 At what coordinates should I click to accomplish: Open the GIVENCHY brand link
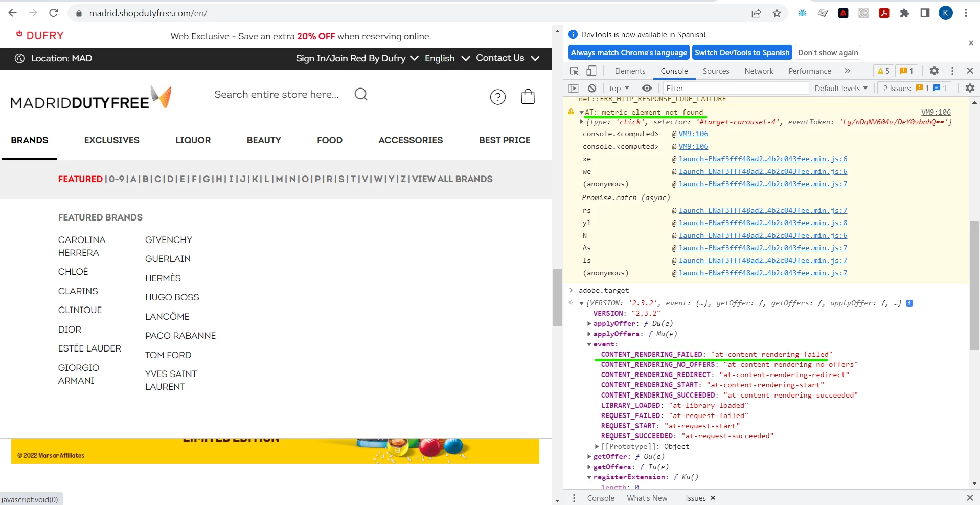point(169,240)
